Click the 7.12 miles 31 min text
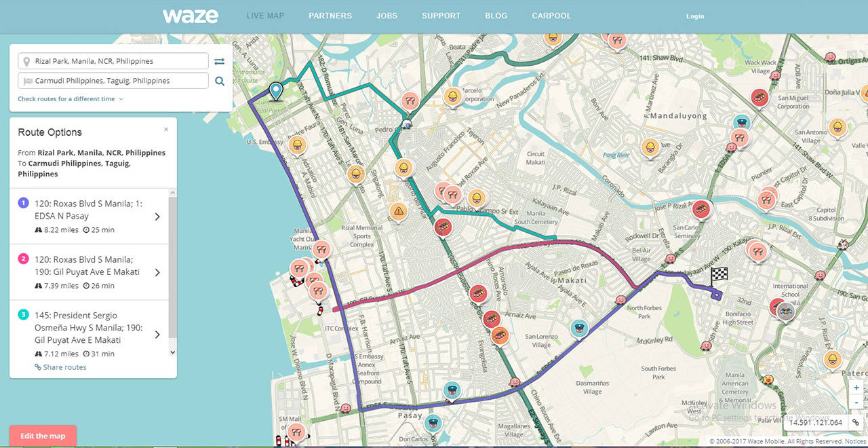 (75, 354)
